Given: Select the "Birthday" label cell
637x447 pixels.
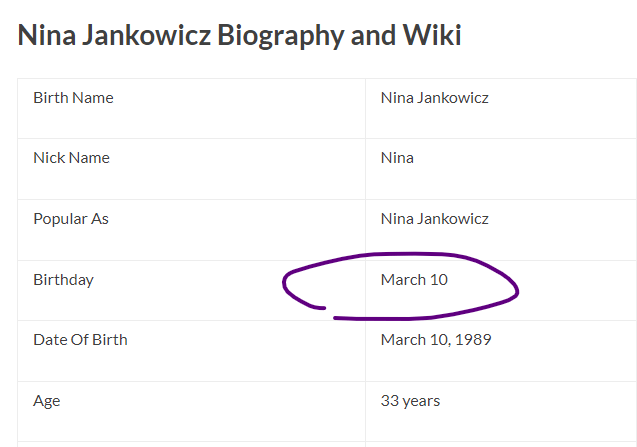Looking at the screenshot, I should click(63, 280).
